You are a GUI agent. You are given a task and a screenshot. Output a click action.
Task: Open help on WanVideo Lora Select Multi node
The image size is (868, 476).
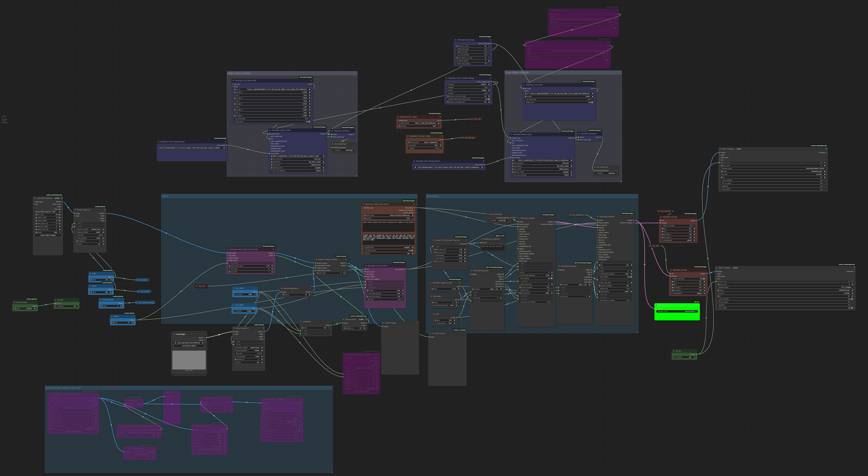[311, 81]
